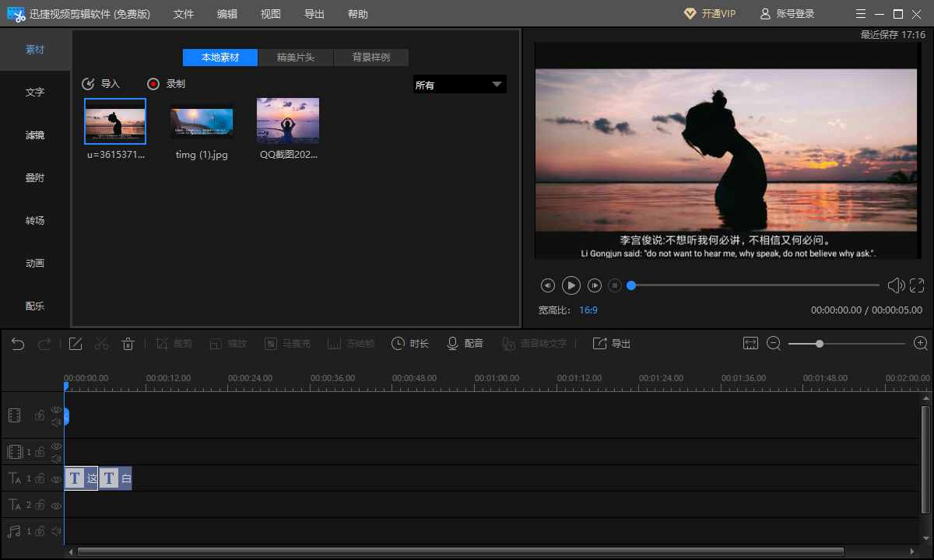Click the timeline zoom slider handle
The width and height of the screenshot is (934, 560).
(x=819, y=343)
